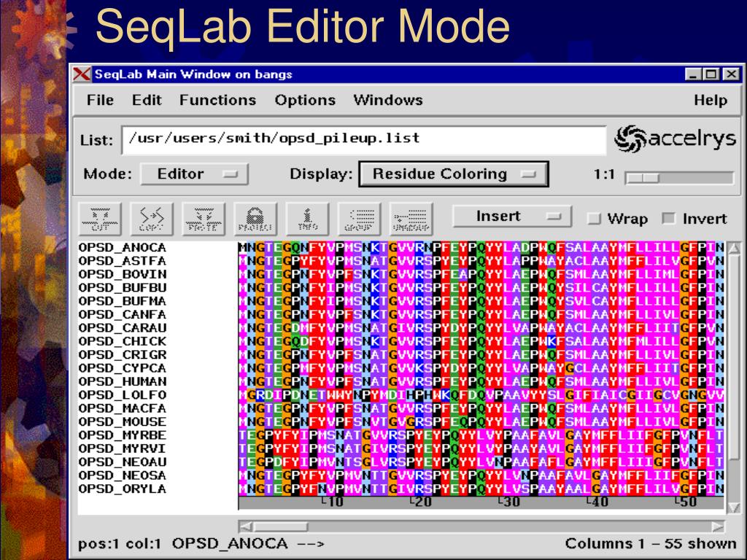This screenshot has height=560, width=747.
Task: Select sequence OPSD_MYRVI
Action: click(122, 448)
